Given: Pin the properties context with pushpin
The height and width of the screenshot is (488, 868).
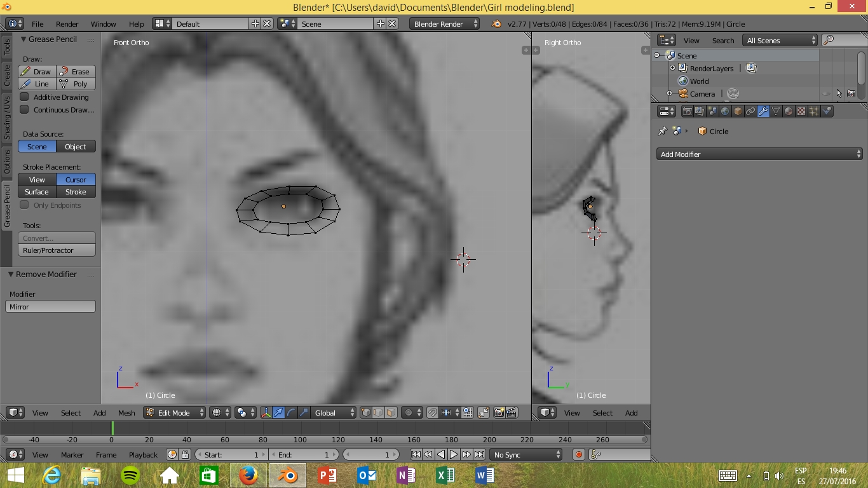Looking at the screenshot, I should (x=662, y=131).
